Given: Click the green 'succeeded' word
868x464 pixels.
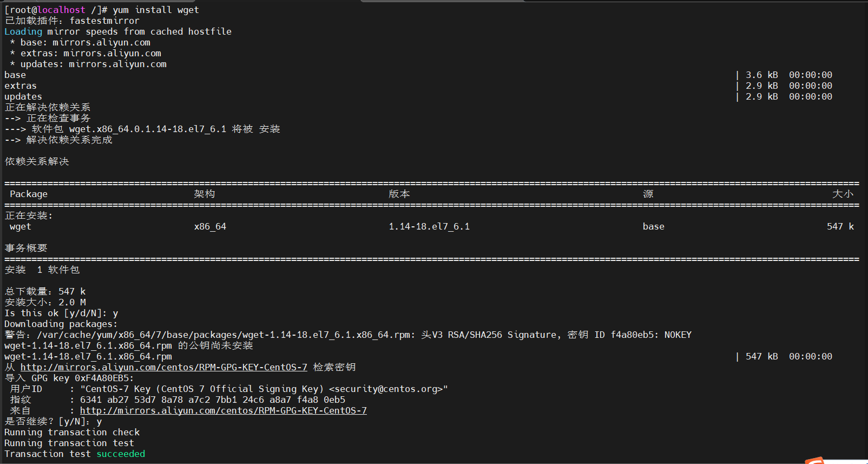Looking at the screenshot, I should pyautogui.click(x=121, y=454).
